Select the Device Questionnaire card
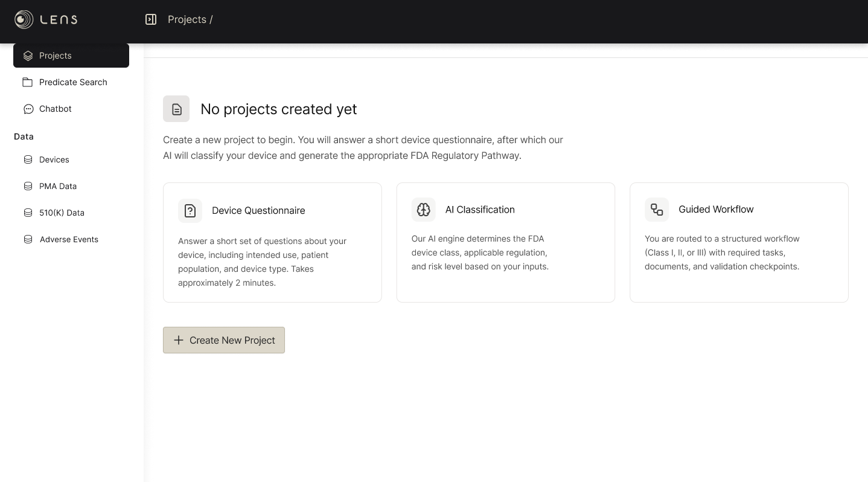 coord(272,242)
